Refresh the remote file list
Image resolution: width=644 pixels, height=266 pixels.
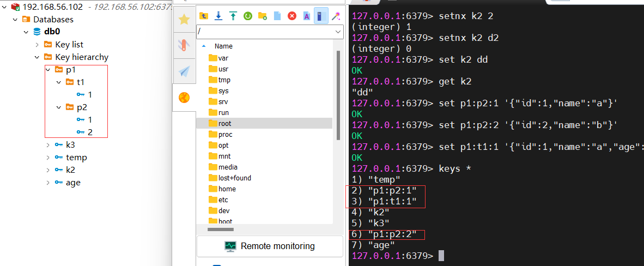(248, 16)
